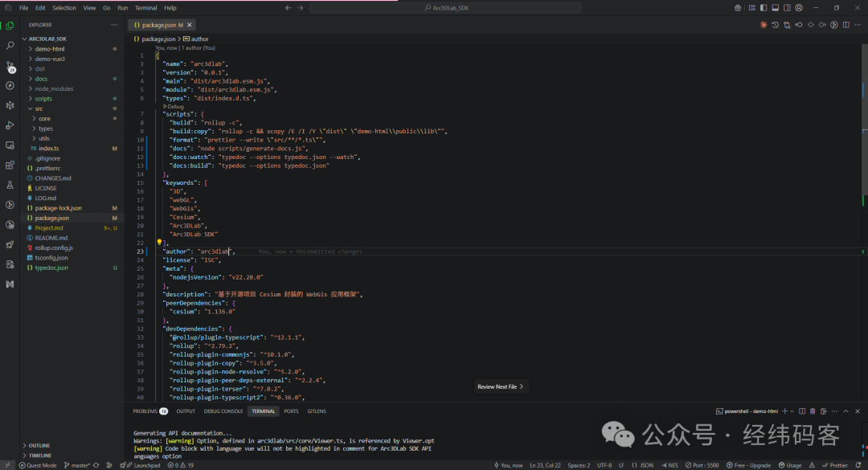This screenshot has width=868, height=470.
Task: Open new terminal dropdown arrow
Action: point(792,411)
